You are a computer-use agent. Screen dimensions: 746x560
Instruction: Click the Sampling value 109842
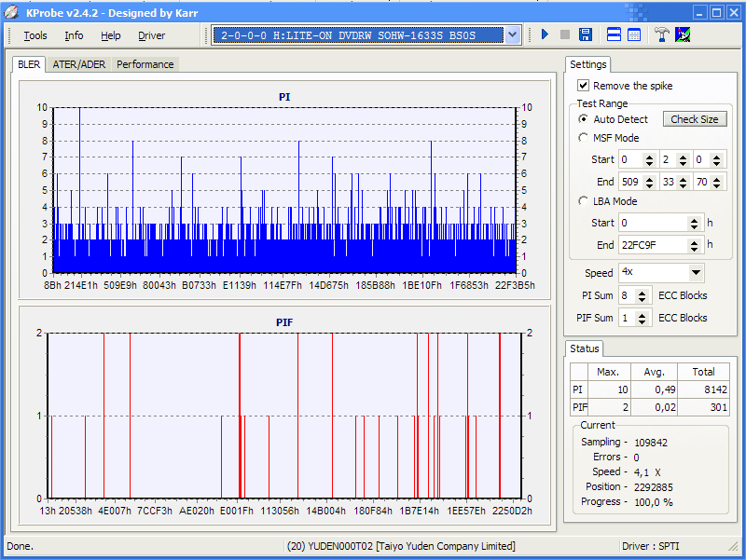pos(651,443)
